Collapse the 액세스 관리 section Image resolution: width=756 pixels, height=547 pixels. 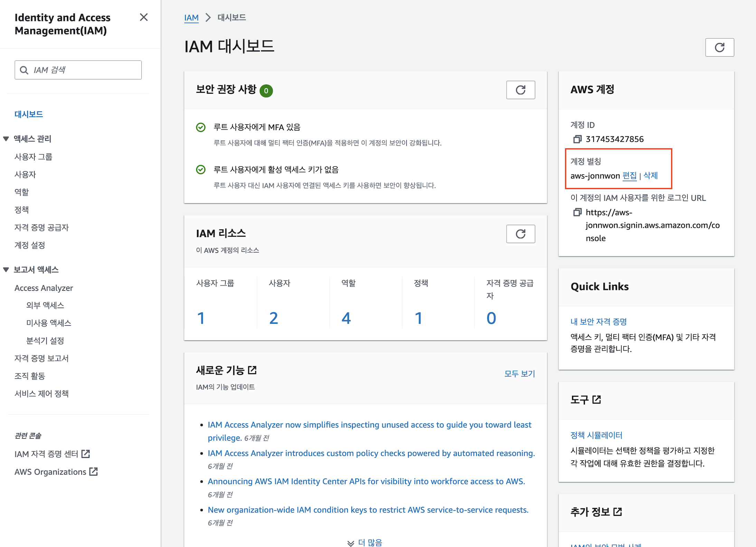pyautogui.click(x=6, y=139)
